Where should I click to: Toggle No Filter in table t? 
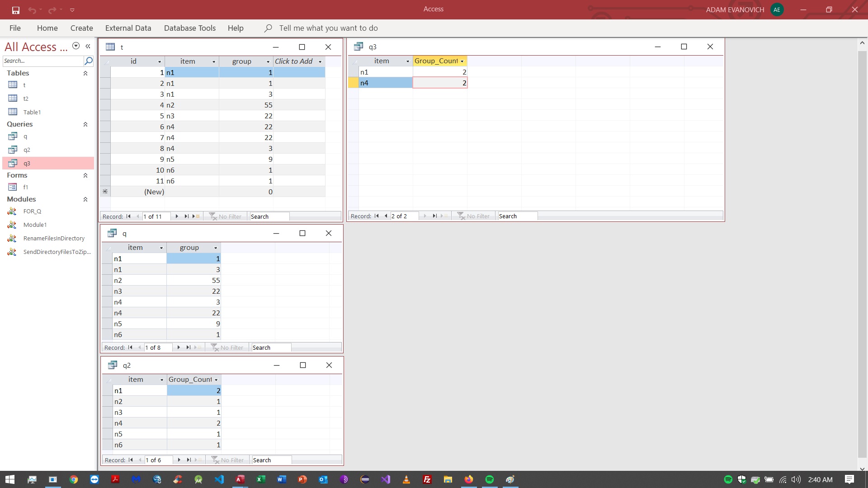226,216
